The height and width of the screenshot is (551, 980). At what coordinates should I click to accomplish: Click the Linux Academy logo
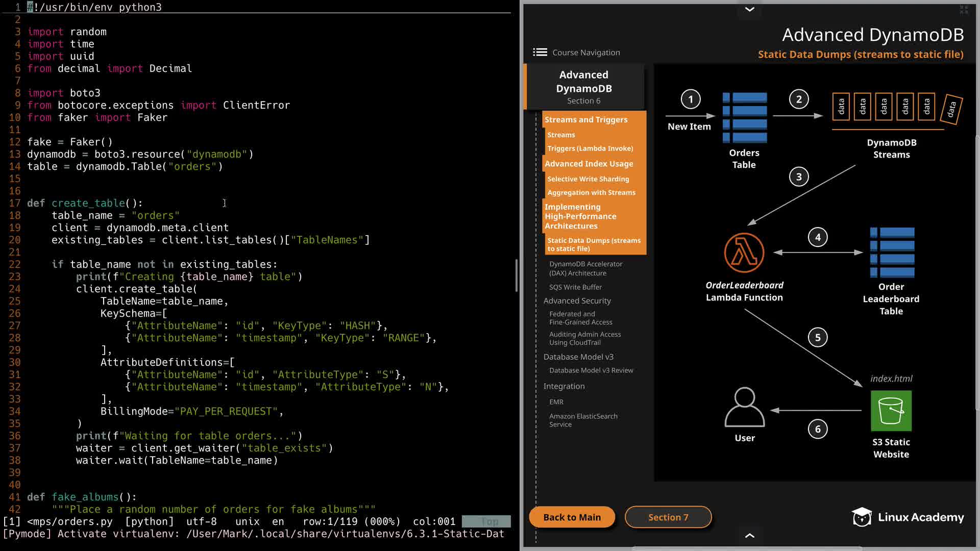point(908,517)
